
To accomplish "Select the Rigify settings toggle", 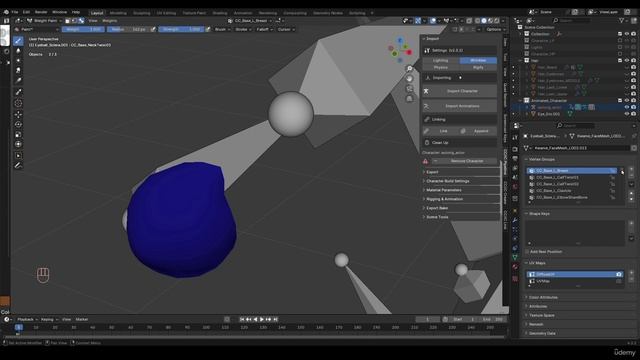I will 478,67.
